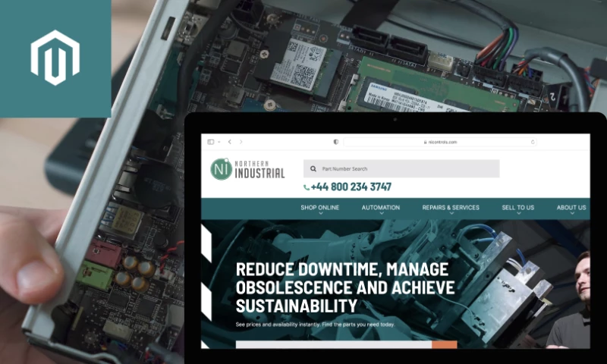Open the Repairs & Services menu
607x364 pixels.
451,208
